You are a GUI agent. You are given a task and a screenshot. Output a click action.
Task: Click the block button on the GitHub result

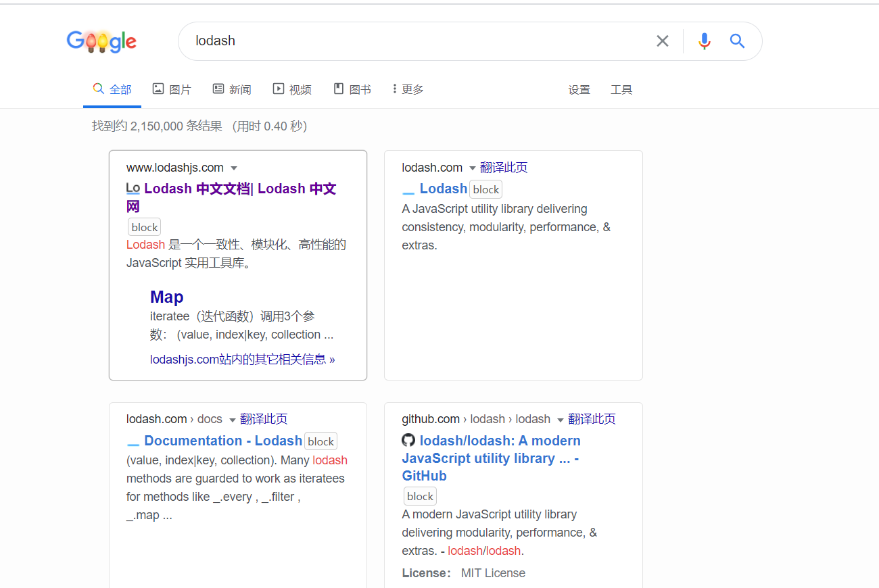point(419,495)
